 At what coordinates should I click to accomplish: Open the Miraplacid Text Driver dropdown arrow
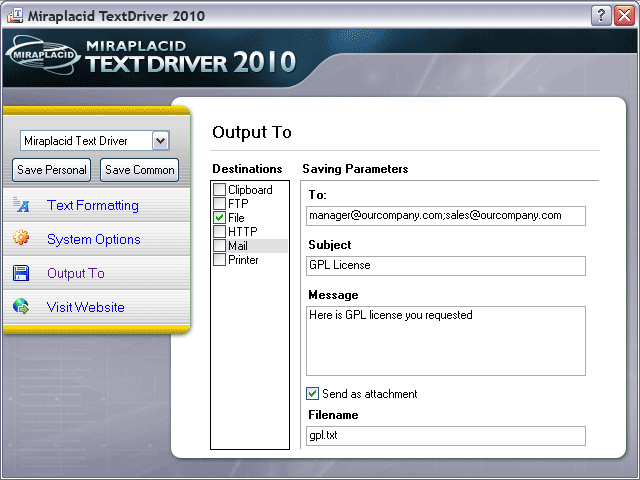point(160,141)
